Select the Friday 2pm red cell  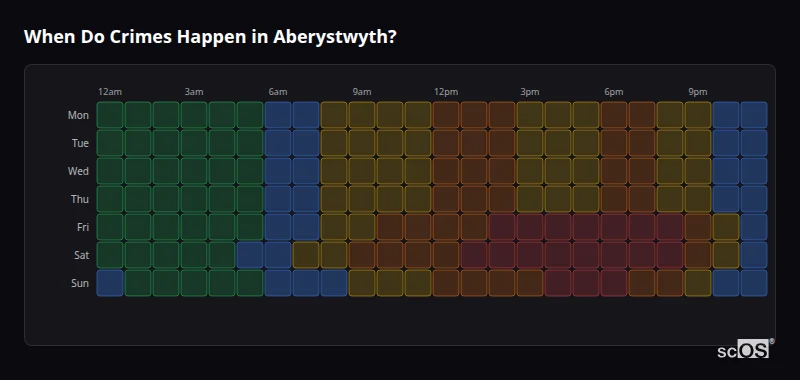tap(502, 227)
